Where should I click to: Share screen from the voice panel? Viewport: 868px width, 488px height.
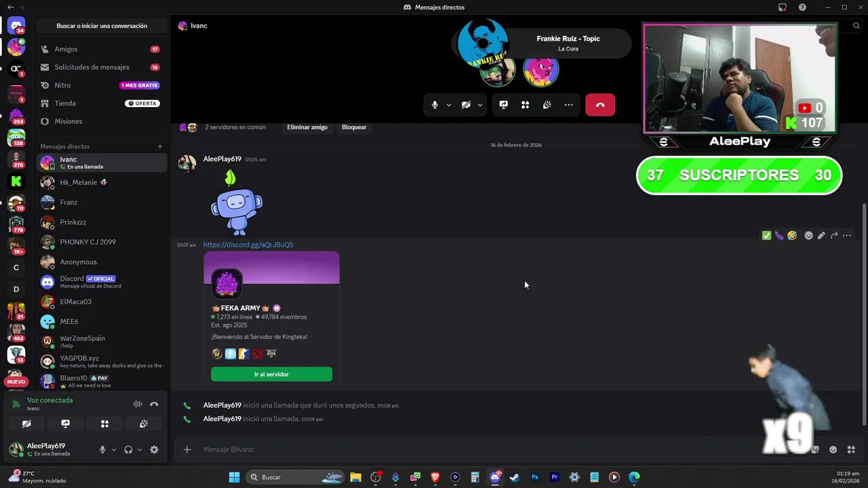tap(66, 424)
